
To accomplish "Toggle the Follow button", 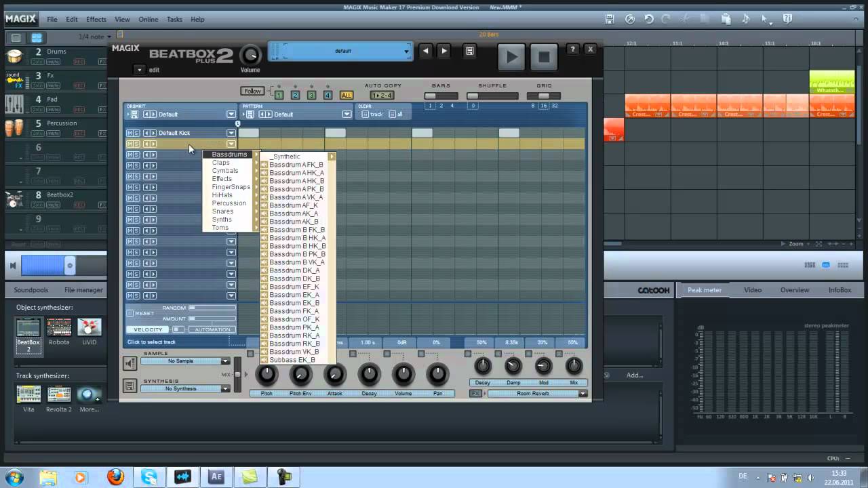I will pos(253,91).
